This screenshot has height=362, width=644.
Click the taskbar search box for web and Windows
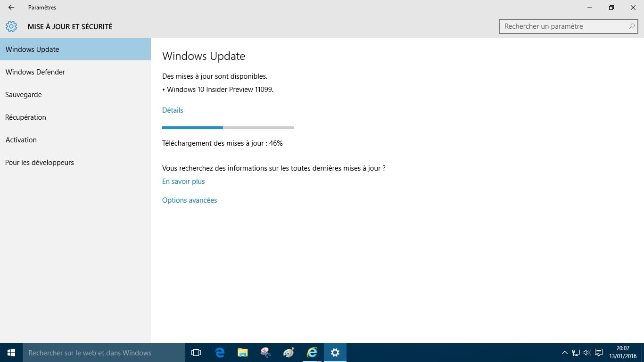click(104, 353)
